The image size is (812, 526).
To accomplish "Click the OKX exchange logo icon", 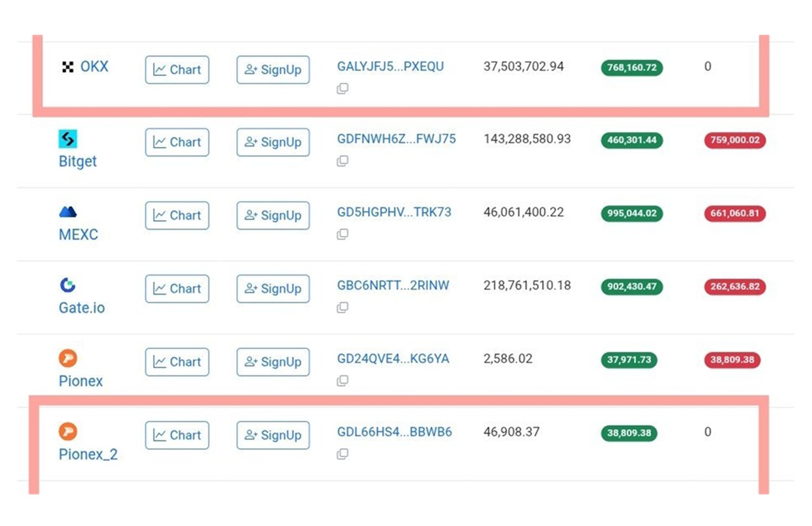I will (x=68, y=67).
